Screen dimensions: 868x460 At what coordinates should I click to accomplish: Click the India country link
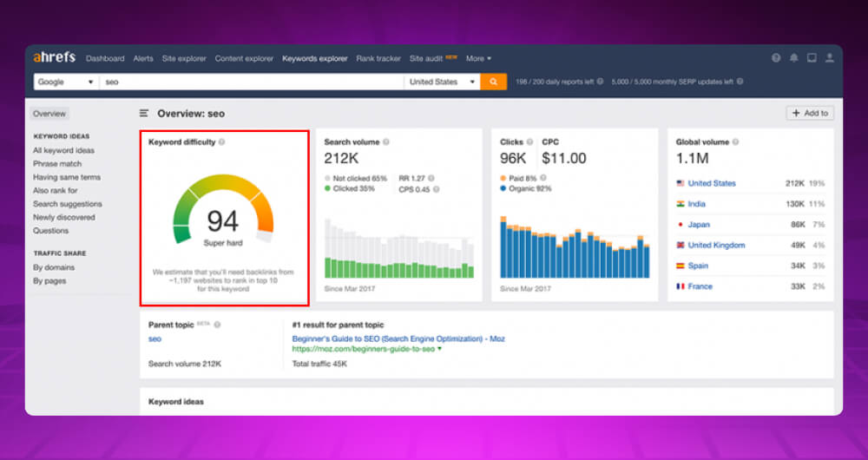[x=696, y=204]
